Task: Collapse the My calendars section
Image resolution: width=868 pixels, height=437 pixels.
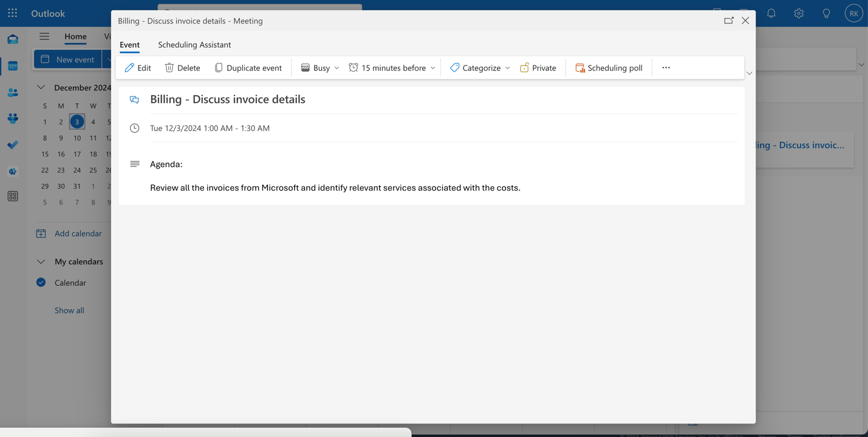Action: tap(41, 262)
